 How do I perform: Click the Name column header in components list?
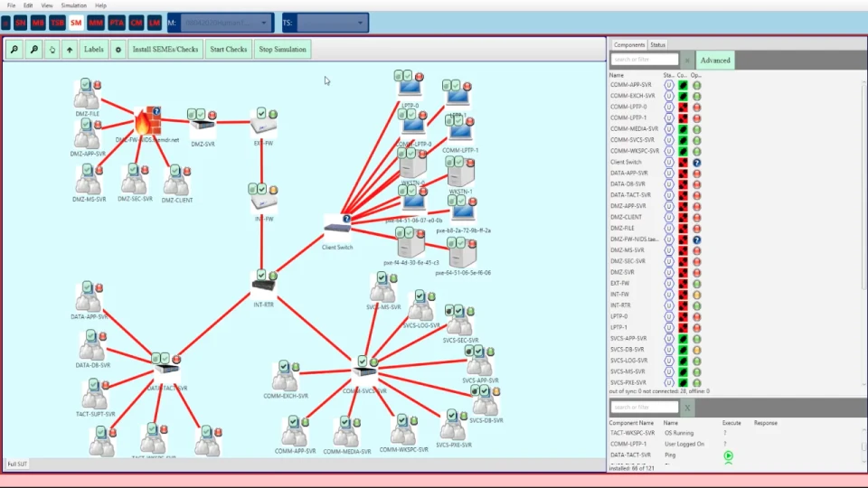[x=616, y=75]
